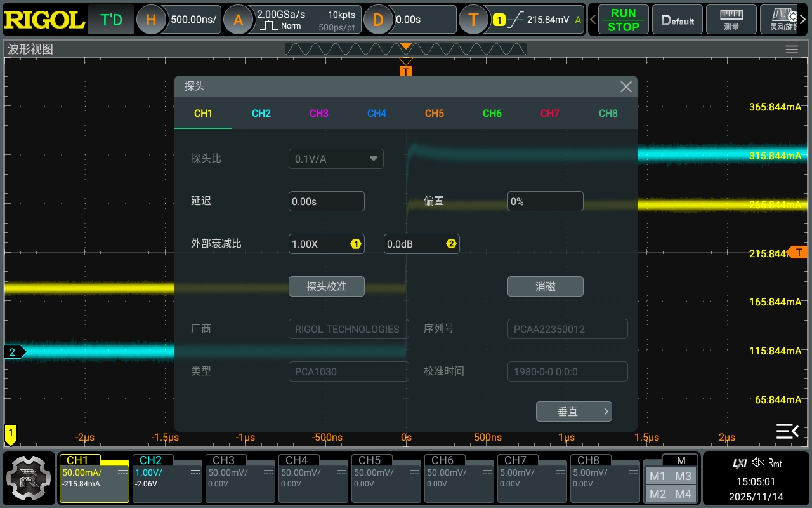The image size is (812, 508).
Task: Enable the CH3 channel label
Action: pyautogui.click(x=224, y=460)
